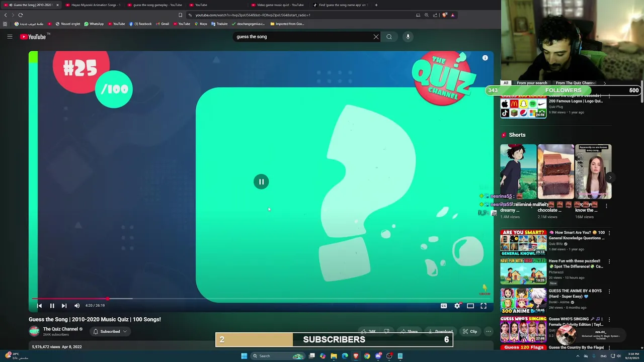Open the Brave browser taskbar icon
The height and width of the screenshot is (362, 644).
point(356,356)
